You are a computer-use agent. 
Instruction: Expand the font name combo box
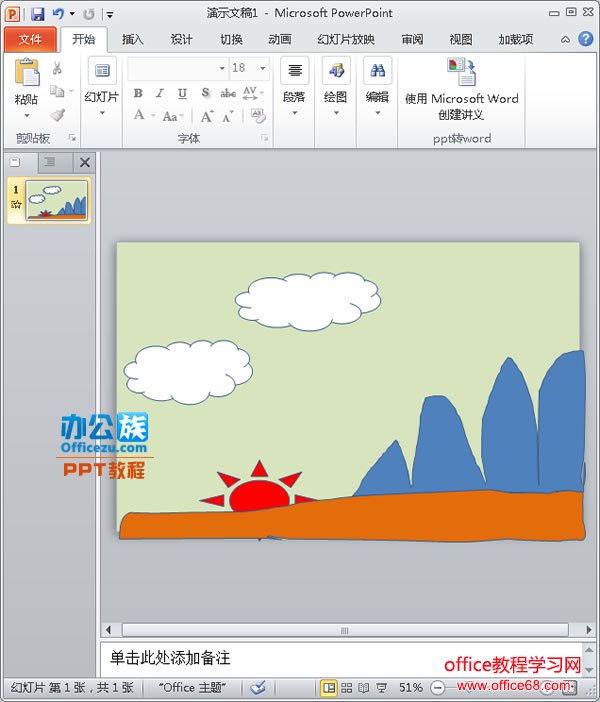point(221,68)
